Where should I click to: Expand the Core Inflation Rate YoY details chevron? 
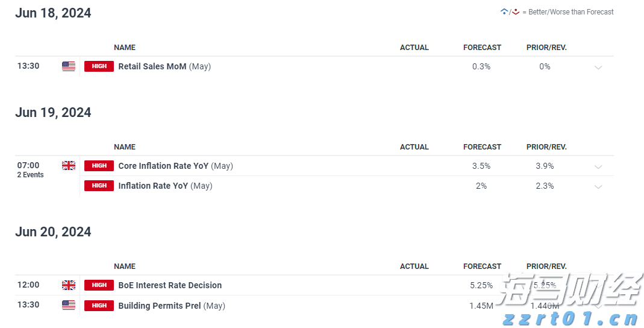598,166
